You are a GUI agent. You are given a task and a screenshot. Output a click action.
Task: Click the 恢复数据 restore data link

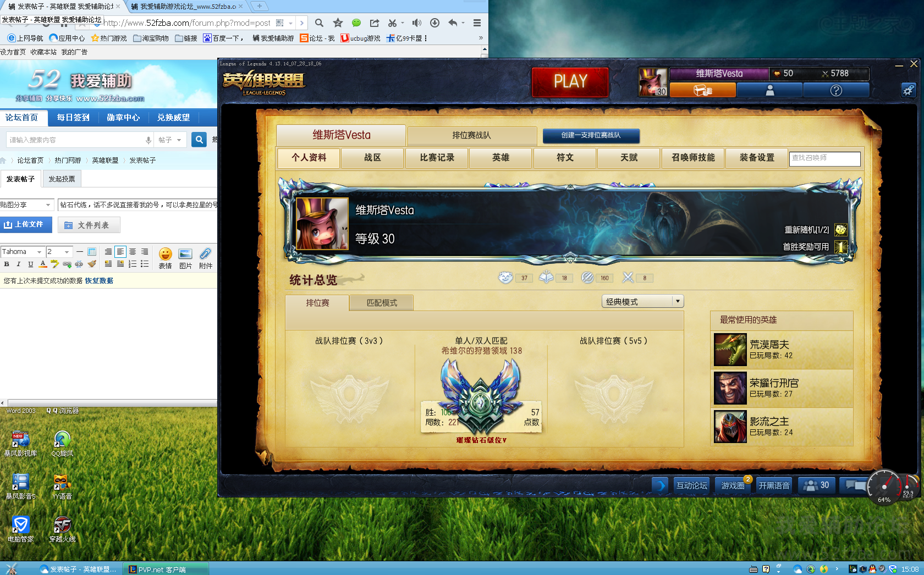pyautogui.click(x=99, y=281)
